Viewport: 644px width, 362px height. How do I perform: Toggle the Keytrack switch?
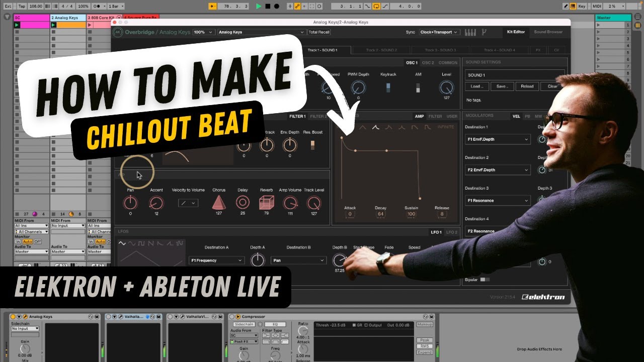tap(388, 88)
